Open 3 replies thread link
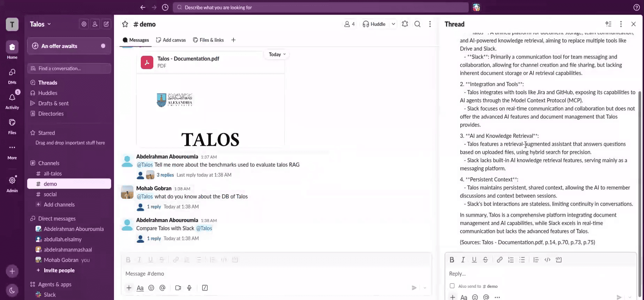The width and height of the screenshot is (644, 300). coord(165,175)
